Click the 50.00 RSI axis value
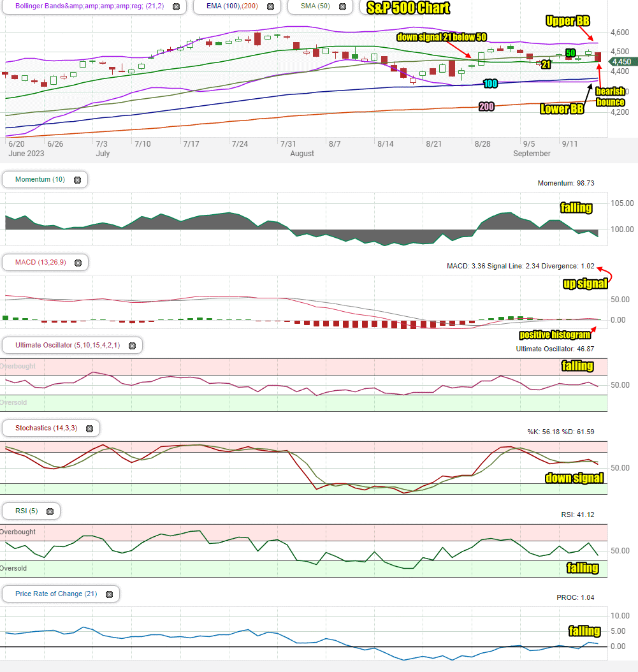Viewport: 638px width, 672px height. (x=620, y=551)
